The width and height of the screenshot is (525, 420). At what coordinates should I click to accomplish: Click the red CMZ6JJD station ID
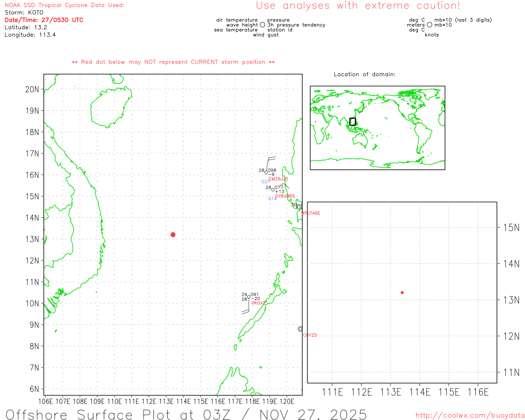(x=278, y=179)
